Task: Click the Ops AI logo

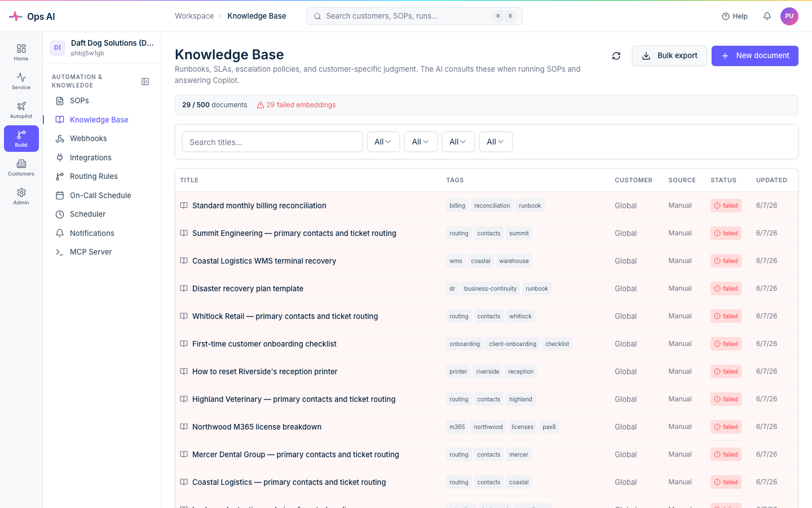Action: point(32,16)
